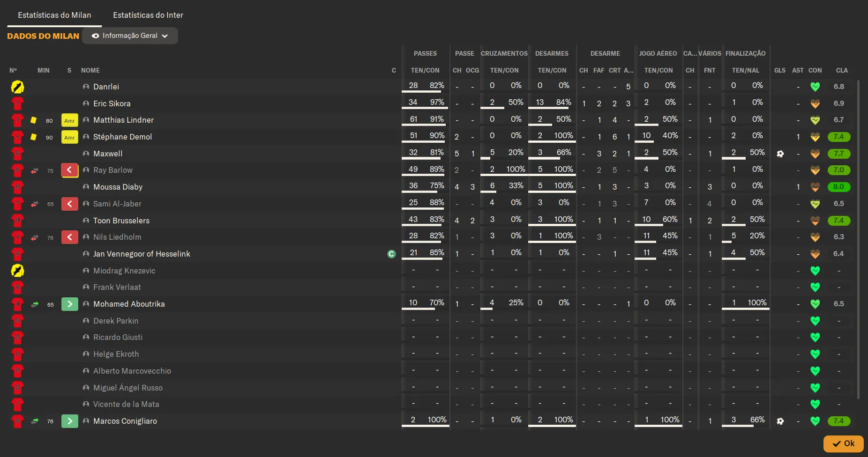Click Ray Barlow's substituted-off red arrow badge

[69, 170]
